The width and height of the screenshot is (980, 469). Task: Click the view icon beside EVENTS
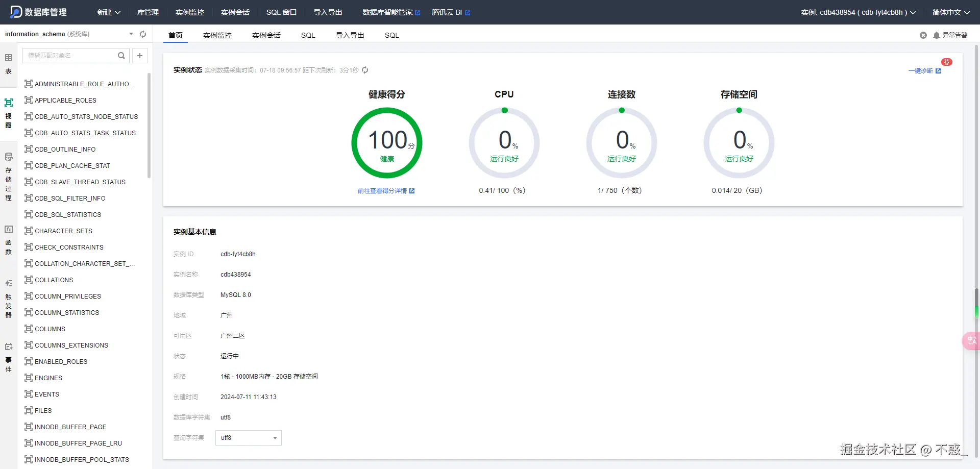29,394
